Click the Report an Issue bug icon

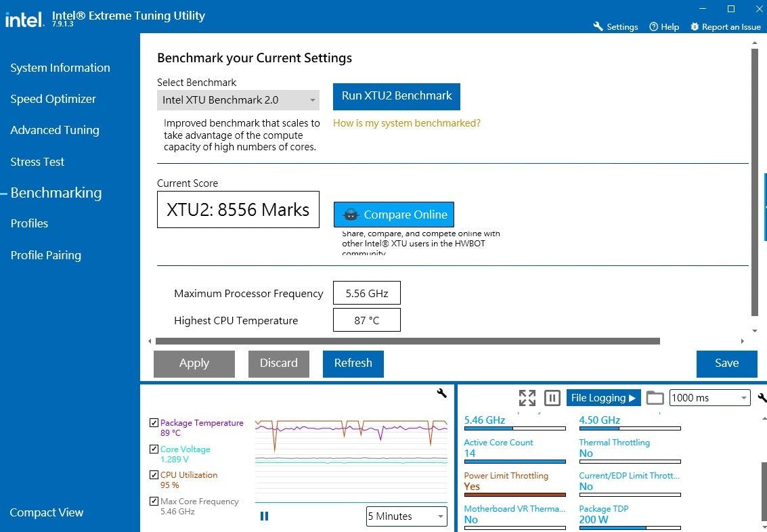point(695,27)
